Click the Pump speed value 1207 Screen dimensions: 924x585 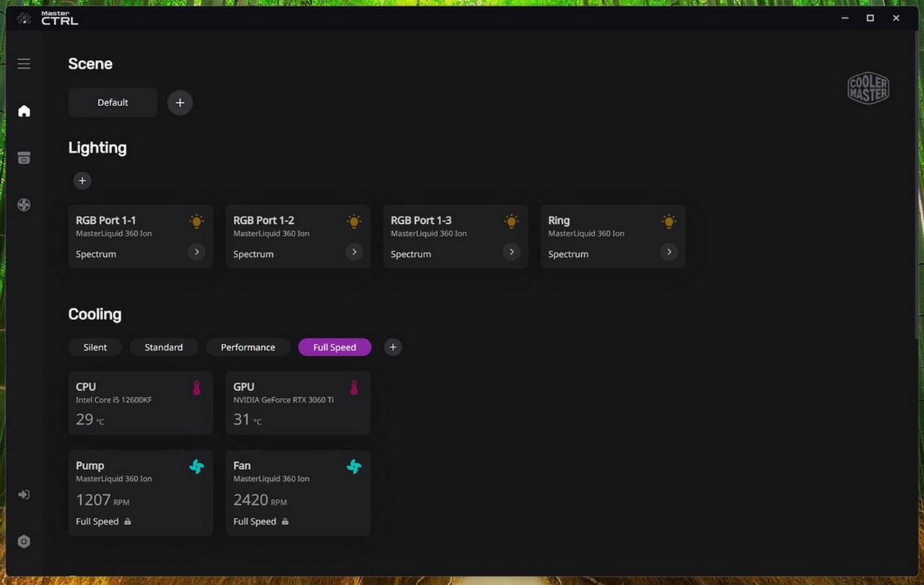tap(93, 500)
